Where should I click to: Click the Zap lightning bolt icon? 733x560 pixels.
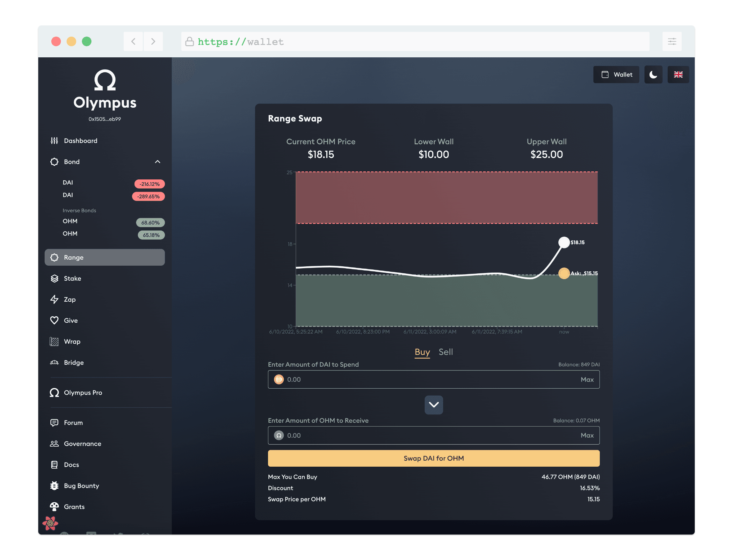pyautogui.click(x=54, y=299)
